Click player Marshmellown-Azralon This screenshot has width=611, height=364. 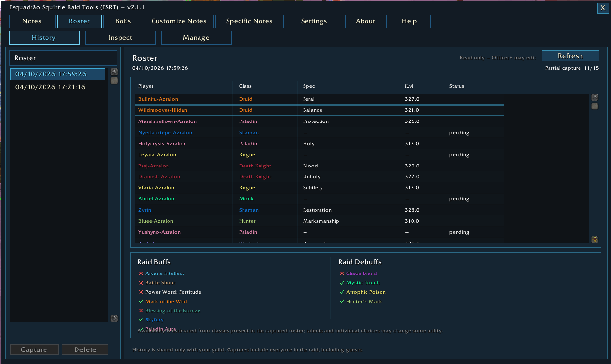coord(168,121)
